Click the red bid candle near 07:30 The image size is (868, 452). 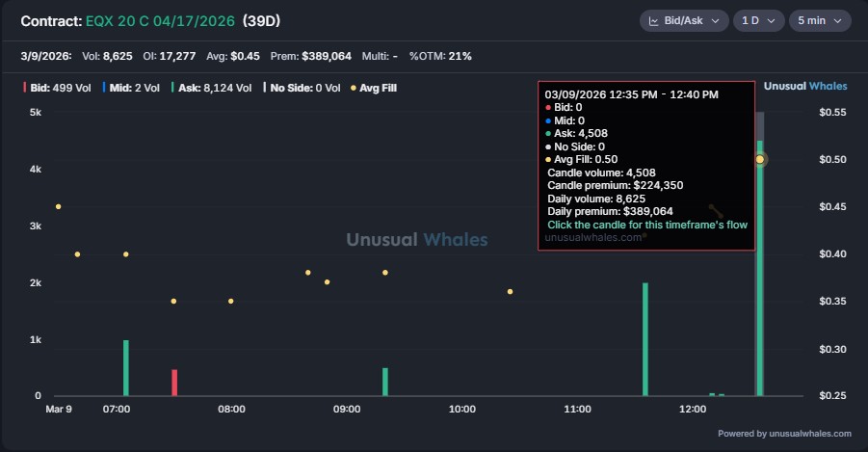click(x=174, y=383)
